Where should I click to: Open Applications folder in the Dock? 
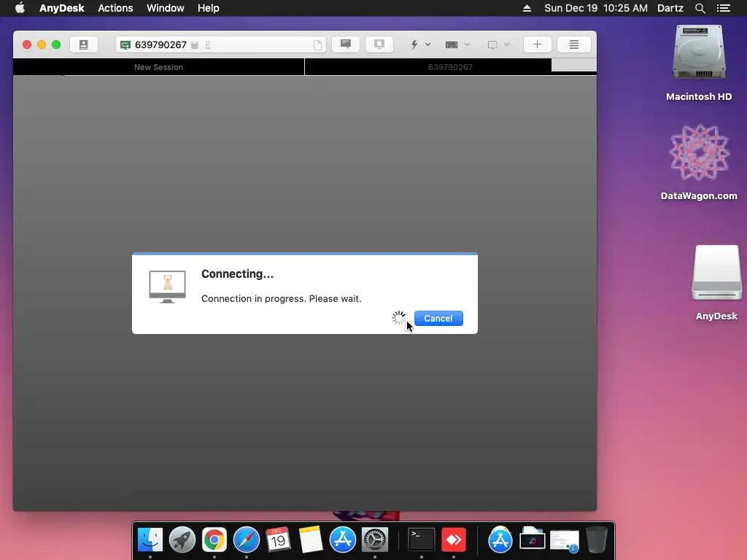(500, 540)
